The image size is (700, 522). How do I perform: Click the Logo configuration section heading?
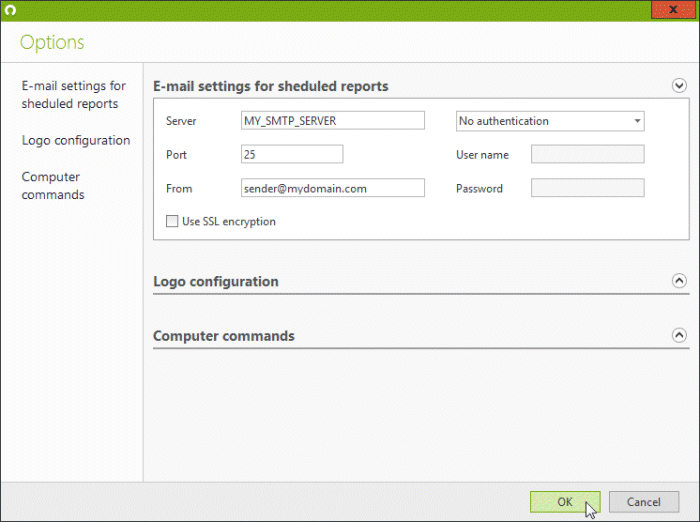point(216,282)
